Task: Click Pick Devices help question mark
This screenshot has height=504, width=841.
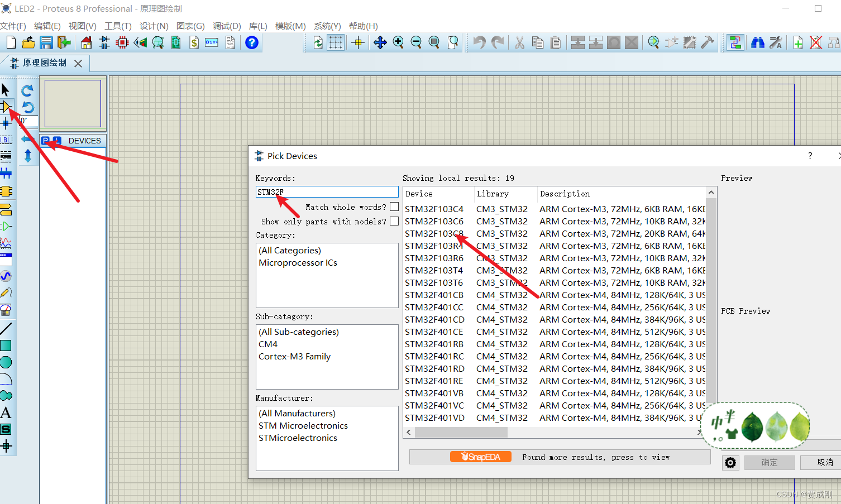Action: 810,156
